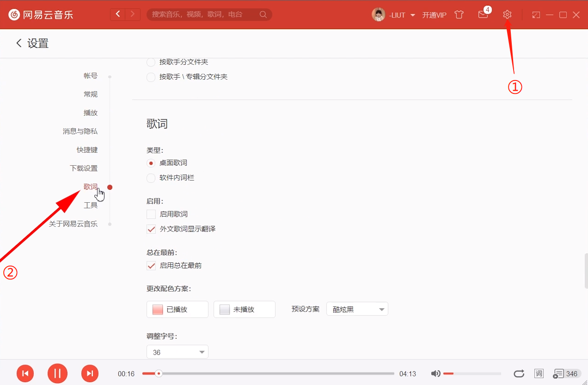Image resolution: width=588 pixels, height=385 pixels.
Task: Click the loop playback mode icon
Action: [519, 373]
